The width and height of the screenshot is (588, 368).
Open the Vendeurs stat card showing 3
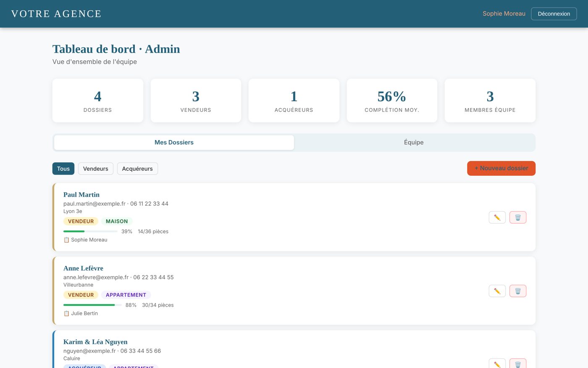(x=196, y=101)
